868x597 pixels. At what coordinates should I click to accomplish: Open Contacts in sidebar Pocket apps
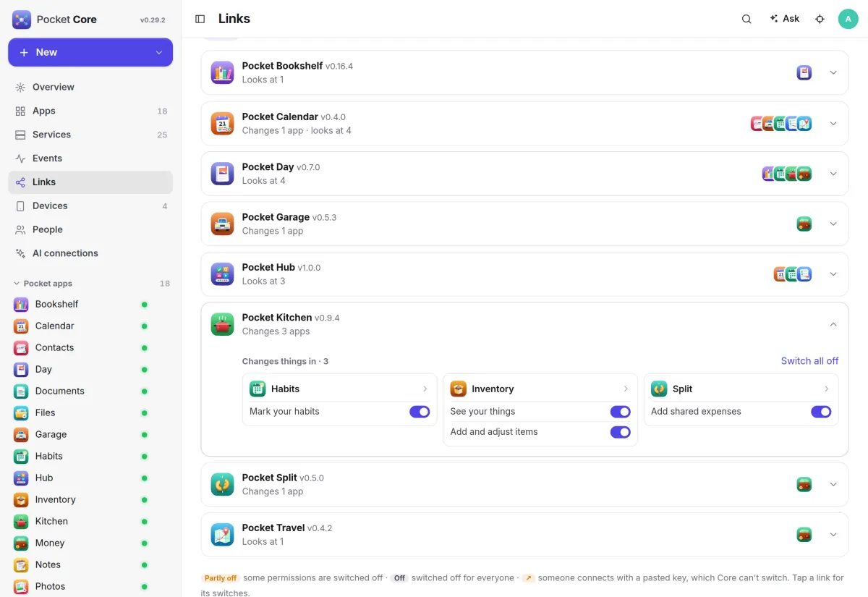tap(90, 347)
